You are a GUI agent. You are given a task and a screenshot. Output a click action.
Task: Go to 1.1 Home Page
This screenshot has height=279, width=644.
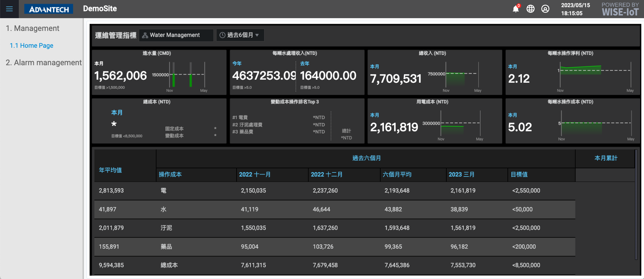[32, 46]
